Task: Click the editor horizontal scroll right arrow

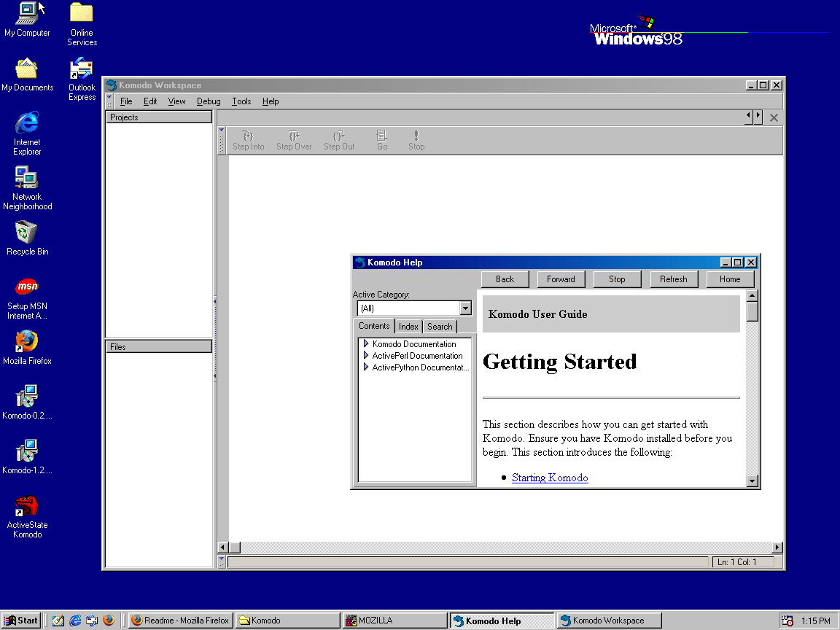Action: point(777,547)
